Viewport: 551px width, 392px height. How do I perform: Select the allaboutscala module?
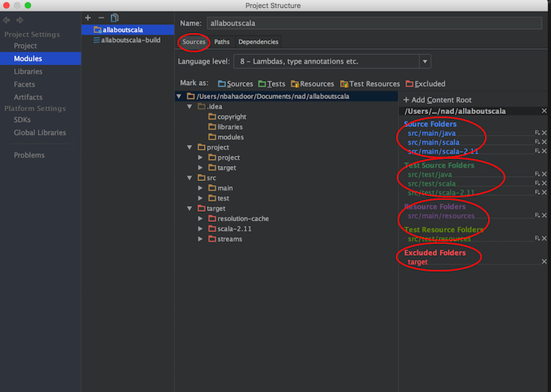click(128, 30)
